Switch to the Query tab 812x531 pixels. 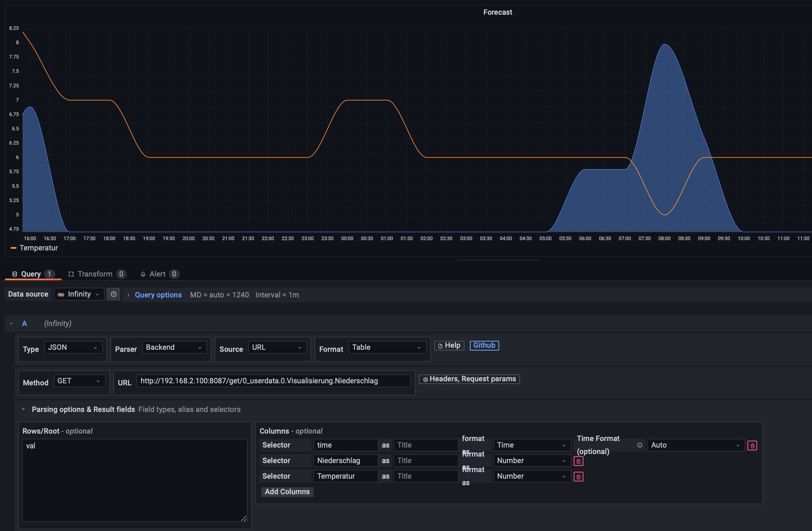click(x=31, y=274)
